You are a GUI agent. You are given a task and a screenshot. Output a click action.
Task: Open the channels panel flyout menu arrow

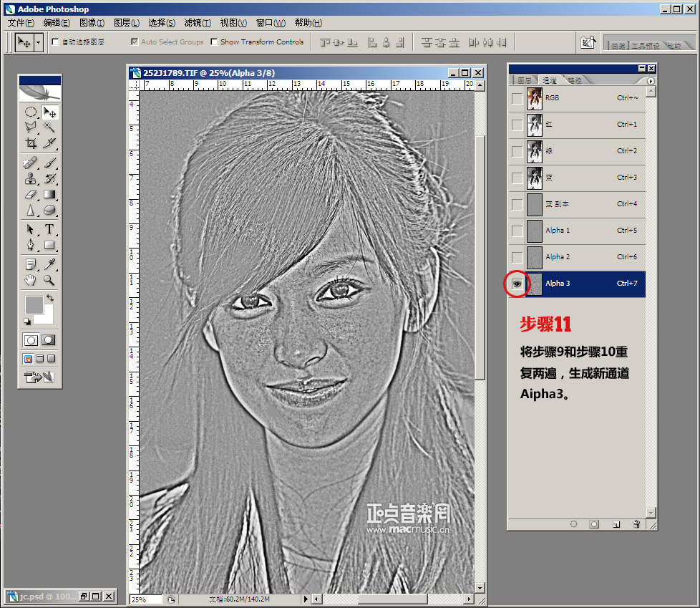tap(651, 81)
